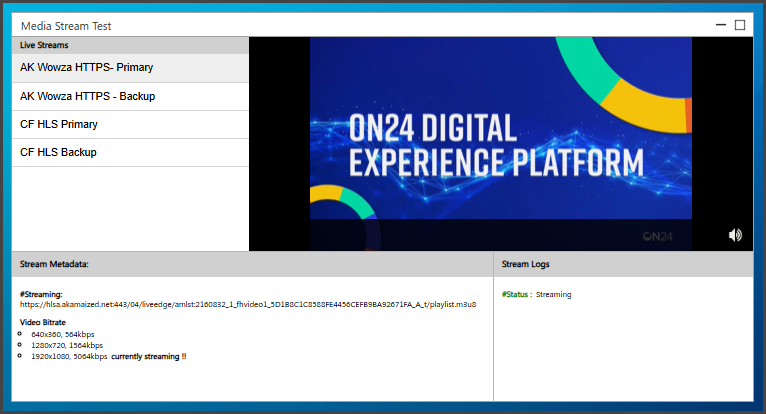Select the 1920x1080, 5064kbps bitrate entry
The image size is (766, 414).
[69, 356]
